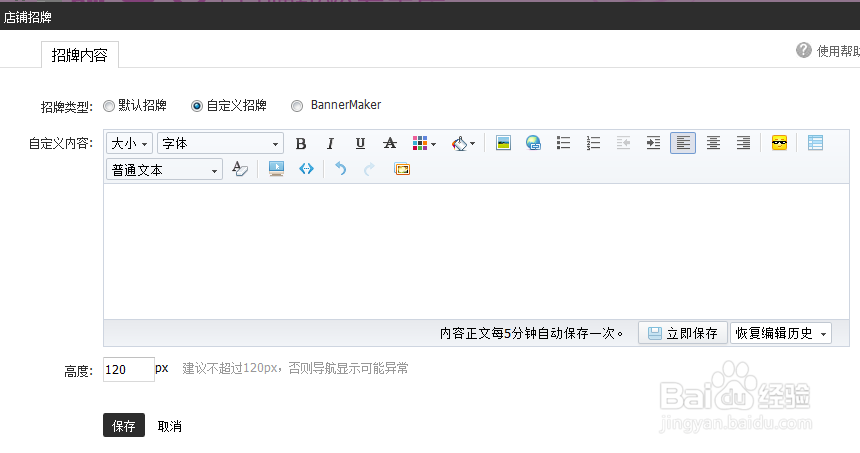Expand the 恢复编辑历史 dropdown
The image size is (860, 453).
(780, 333)
